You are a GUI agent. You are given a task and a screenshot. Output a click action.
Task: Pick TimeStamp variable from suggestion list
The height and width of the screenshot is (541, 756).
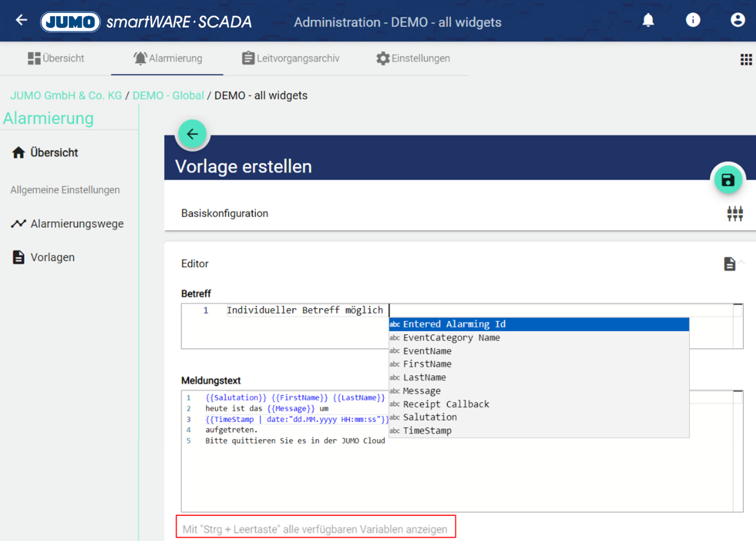(427, 431)
